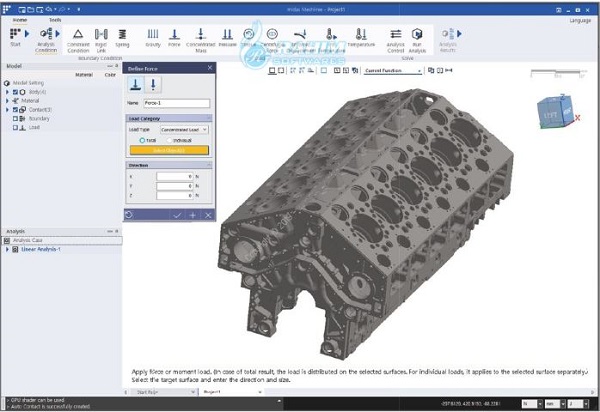This screenshot has width=600, height=412.
Task: Collapse the Direction section
Action: [x=209, y=165]
